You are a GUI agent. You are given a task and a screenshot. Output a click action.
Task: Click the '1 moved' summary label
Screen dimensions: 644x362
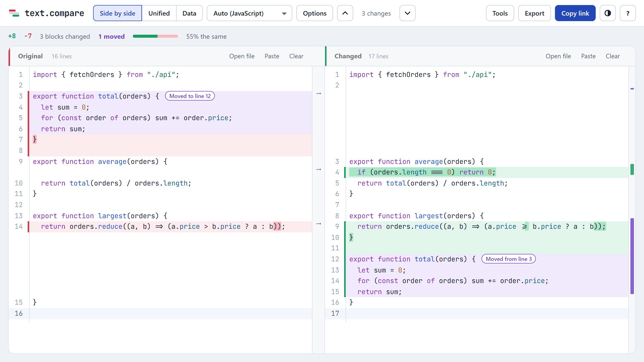tap(111, 36)
